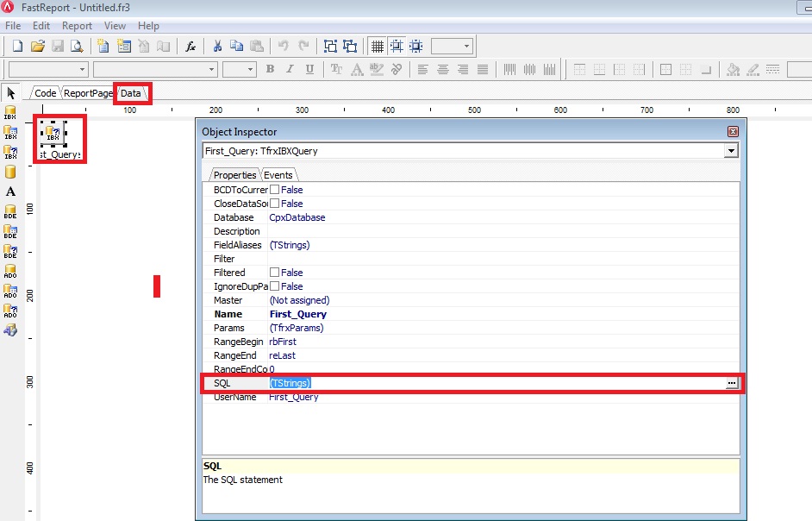Screen dimensions: 812x521
Task: Check the Filtered property checkbox
Action: 275,273
